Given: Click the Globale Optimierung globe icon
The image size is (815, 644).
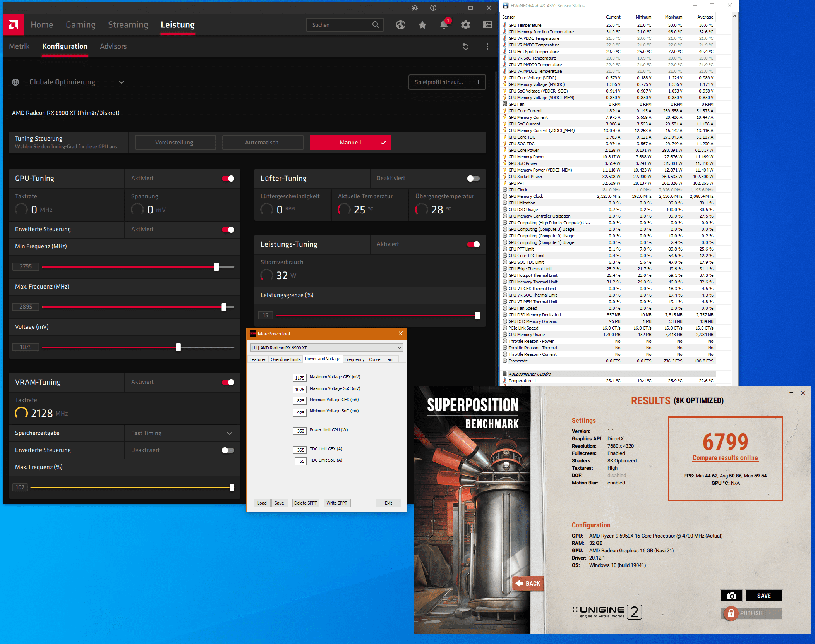Looking at the screenshot, I should 15,82.
